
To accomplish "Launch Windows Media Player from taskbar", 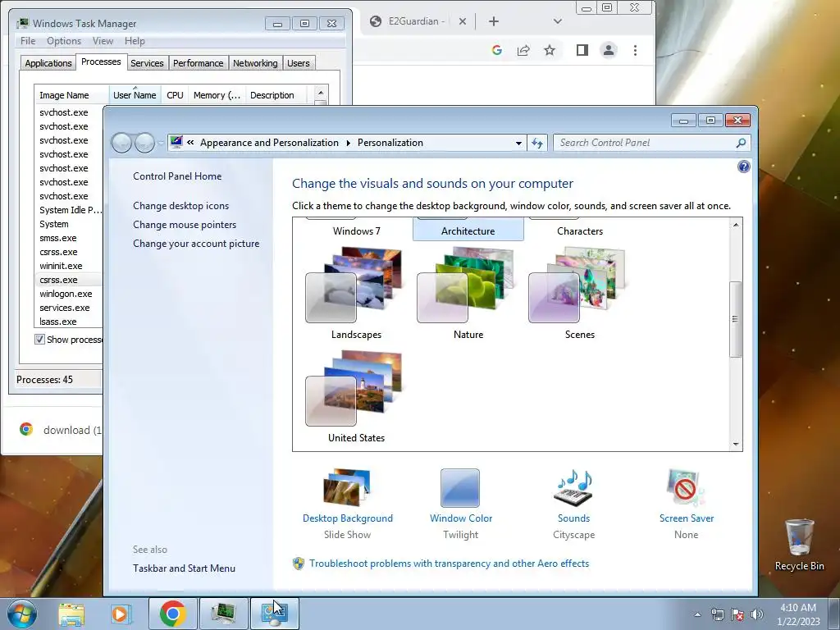I will click(121, 614).
